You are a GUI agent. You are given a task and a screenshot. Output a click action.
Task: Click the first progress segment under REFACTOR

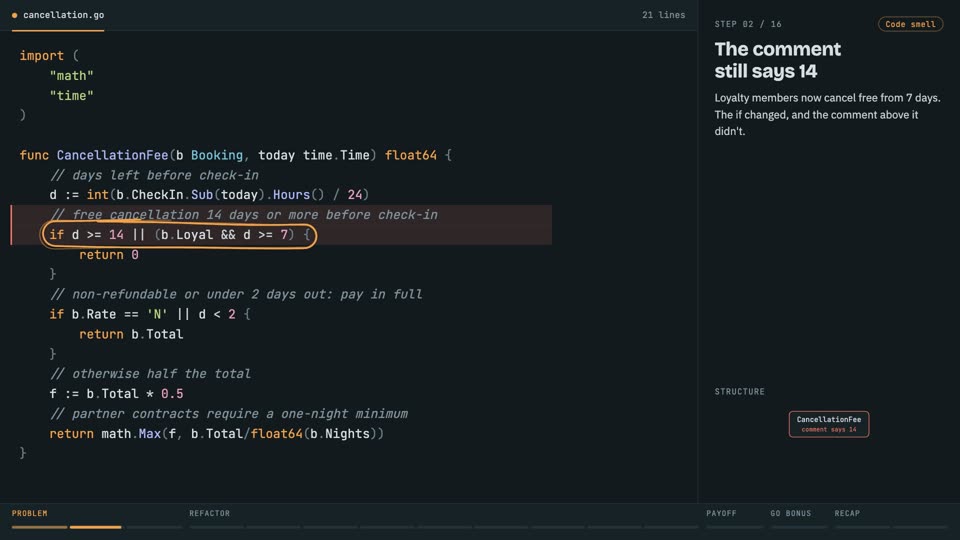[x=216, y=527]
